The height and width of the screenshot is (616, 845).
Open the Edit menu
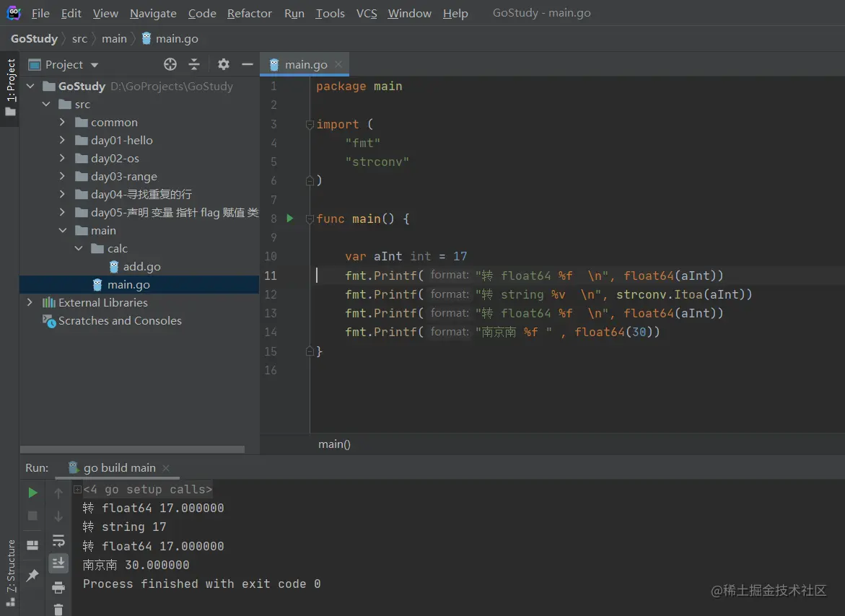[71, 13]
